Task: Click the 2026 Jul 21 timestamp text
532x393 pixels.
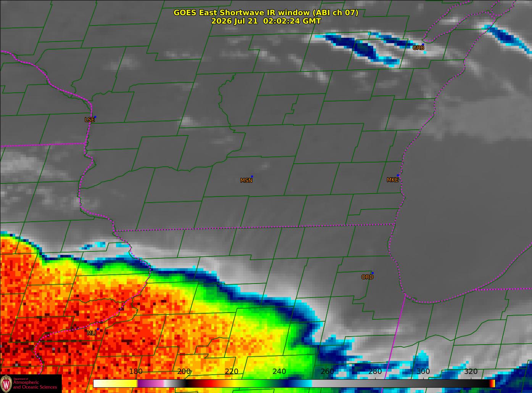Action: [266, 21]
